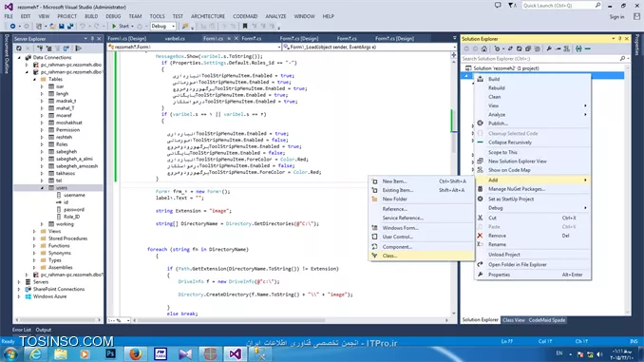This screenshot has height=362, width=644.
Task: Click the Visual Studio logo in title bar
Action: tap(9, 7)
